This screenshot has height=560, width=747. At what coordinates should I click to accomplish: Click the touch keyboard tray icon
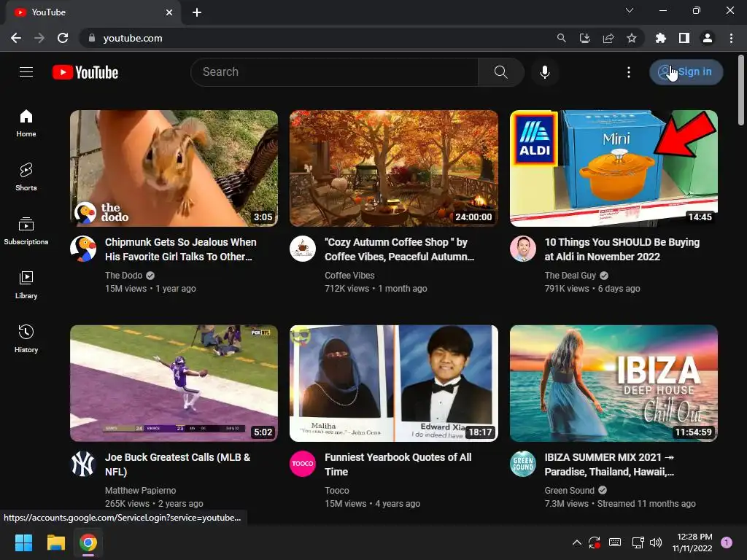point(615,542)
